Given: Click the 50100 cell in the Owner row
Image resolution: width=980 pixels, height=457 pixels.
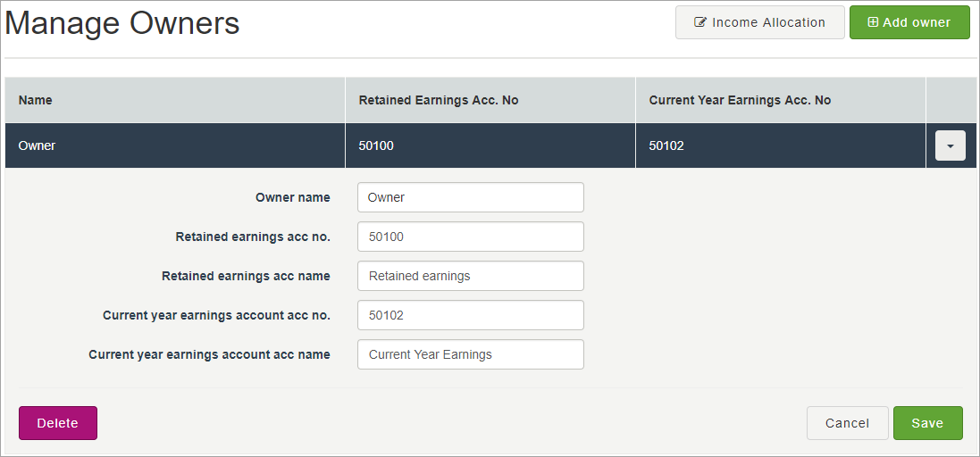Looking at the screenshot, I should tap(376, 145).
